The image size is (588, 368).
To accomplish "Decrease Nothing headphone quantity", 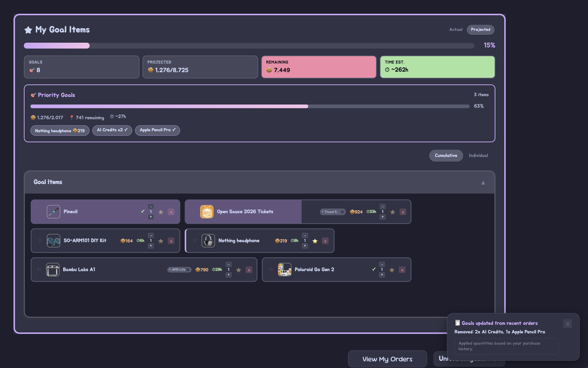I will pos(305,236).
